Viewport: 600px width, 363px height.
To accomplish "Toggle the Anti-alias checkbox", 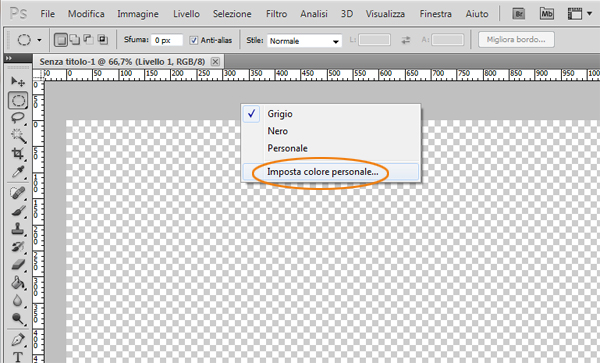I will click(194, 40).
